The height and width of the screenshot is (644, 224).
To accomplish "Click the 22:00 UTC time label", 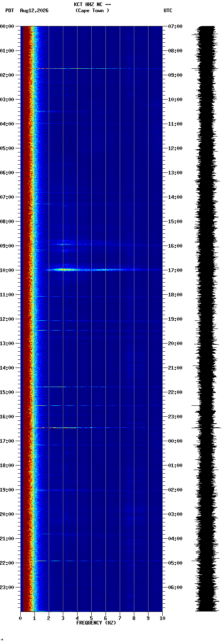I will pyautogui.click(x=175, y=392).
